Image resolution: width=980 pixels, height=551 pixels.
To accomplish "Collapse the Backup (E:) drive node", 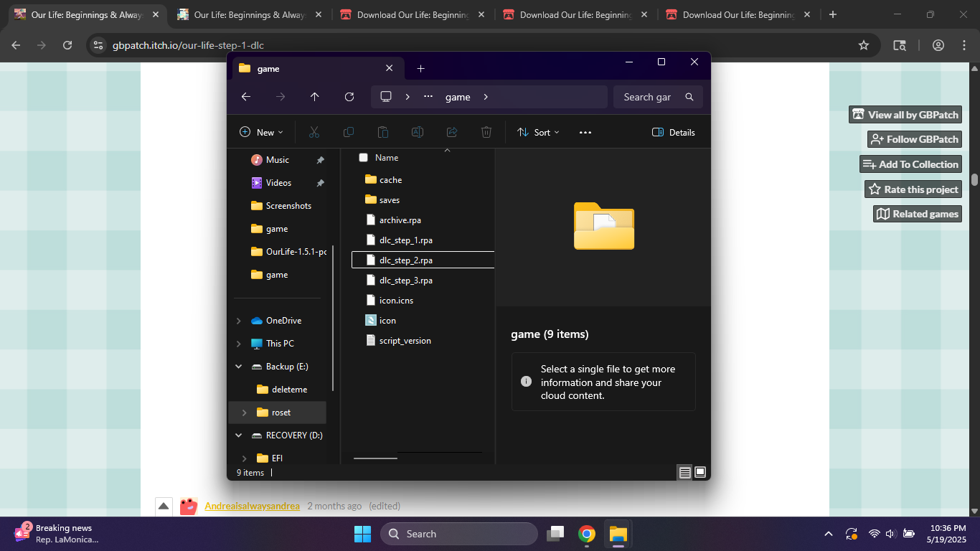I will point(238,367).
